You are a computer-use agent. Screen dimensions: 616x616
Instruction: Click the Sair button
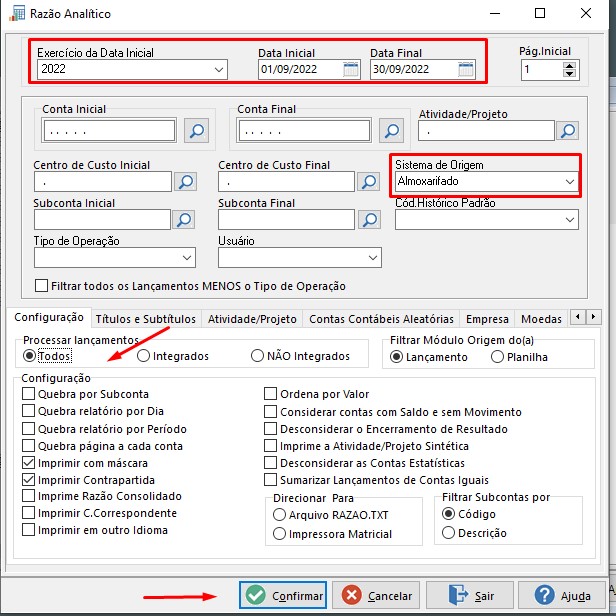click(470, 595)
